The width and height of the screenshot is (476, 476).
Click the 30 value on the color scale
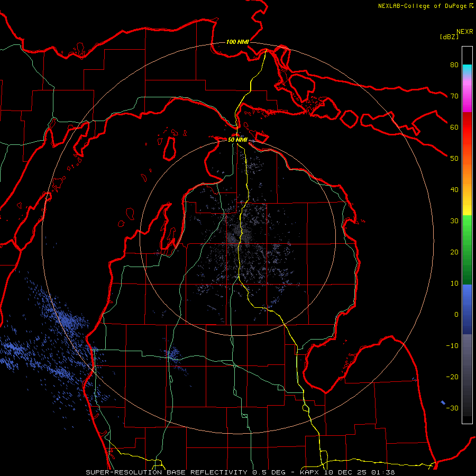[454, 221]
